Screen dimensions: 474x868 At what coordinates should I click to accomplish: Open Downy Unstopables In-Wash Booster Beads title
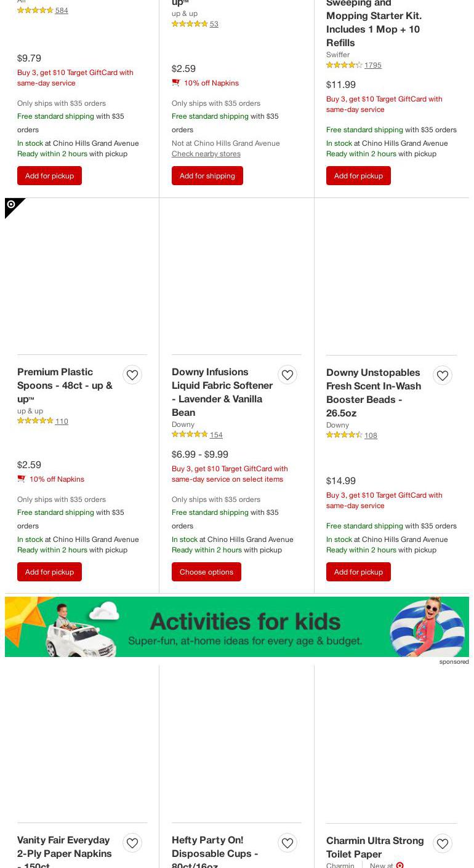tap(374, 392)
